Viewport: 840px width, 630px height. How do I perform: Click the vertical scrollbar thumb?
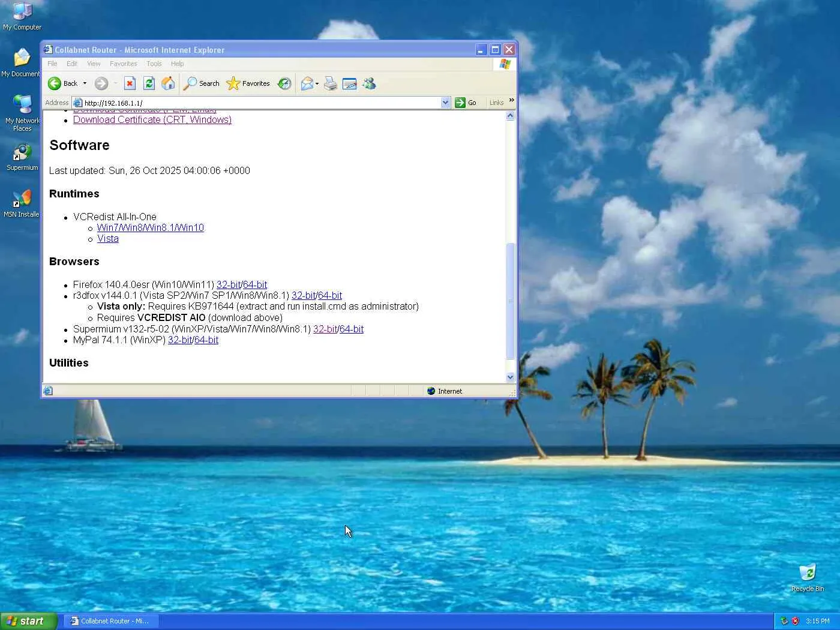pyautogui.click(x=511, y=301)
